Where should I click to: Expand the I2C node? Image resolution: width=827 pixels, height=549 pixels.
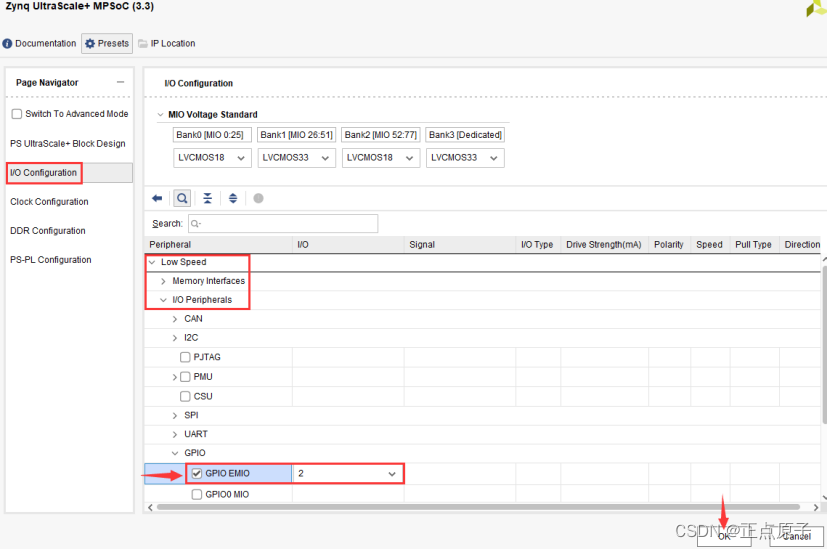click(175, 338)
